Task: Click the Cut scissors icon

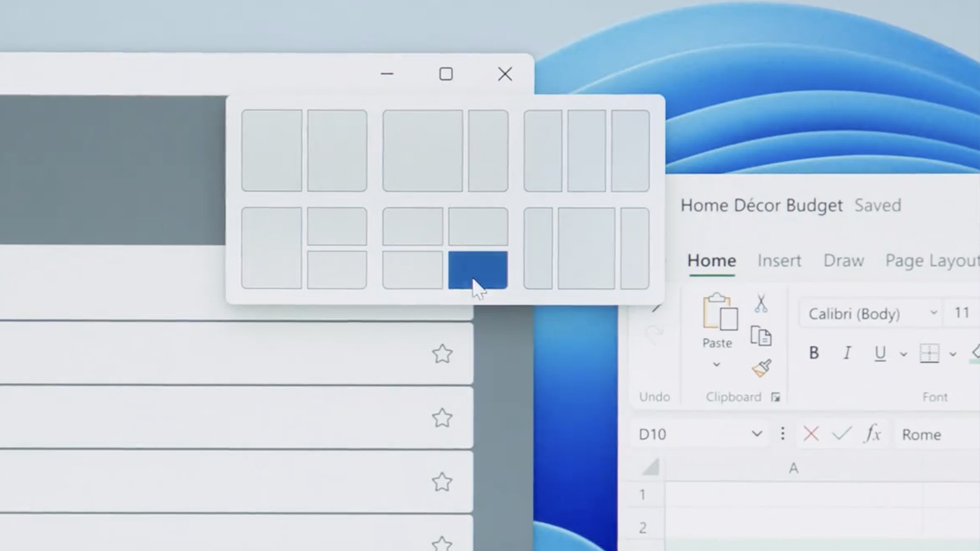Action: click(760, 304)
